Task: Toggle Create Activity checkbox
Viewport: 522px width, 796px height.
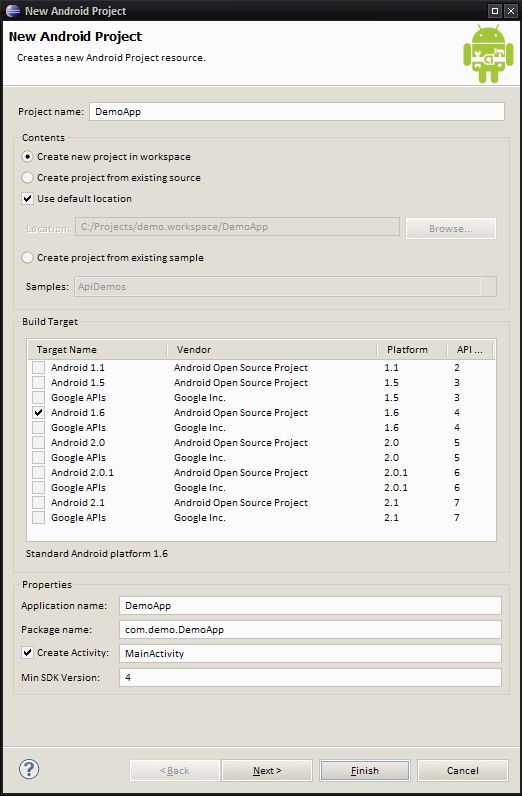Action: [27, 653]
